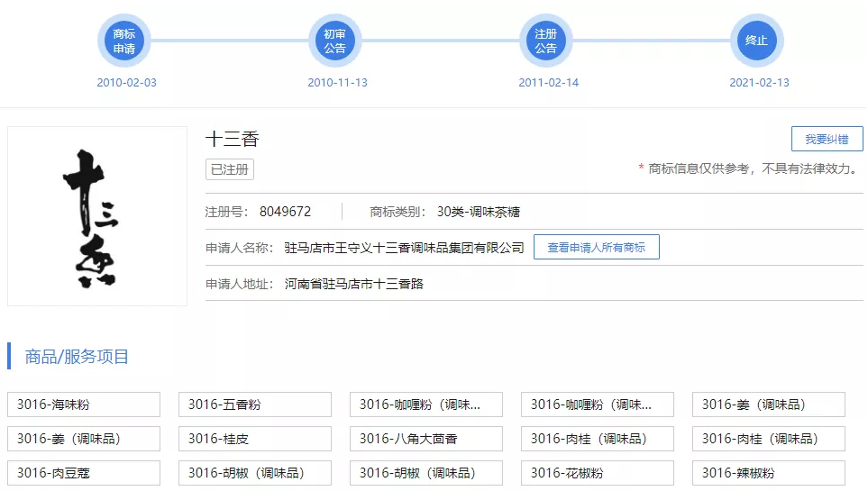Click the date 2010-02-03
The height and width of the screenshot is (500, 868).
[126, 82]
